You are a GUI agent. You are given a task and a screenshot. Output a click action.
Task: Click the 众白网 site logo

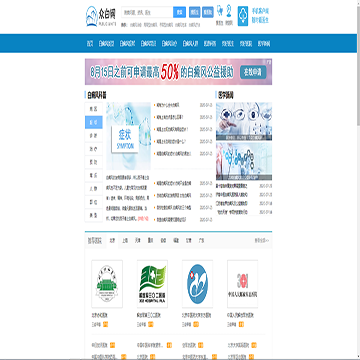(101, 16)
